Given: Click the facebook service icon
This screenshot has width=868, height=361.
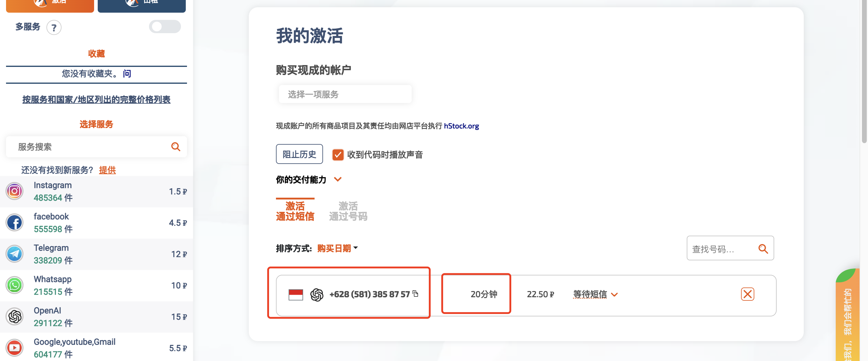Looking at the screenshot, I should [x=14, y=223].
